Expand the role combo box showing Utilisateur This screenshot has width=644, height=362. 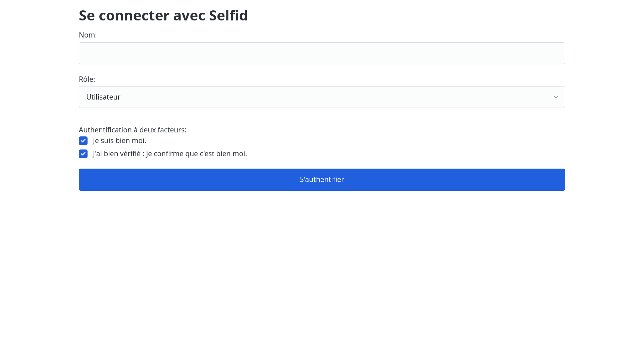(322, 97)
